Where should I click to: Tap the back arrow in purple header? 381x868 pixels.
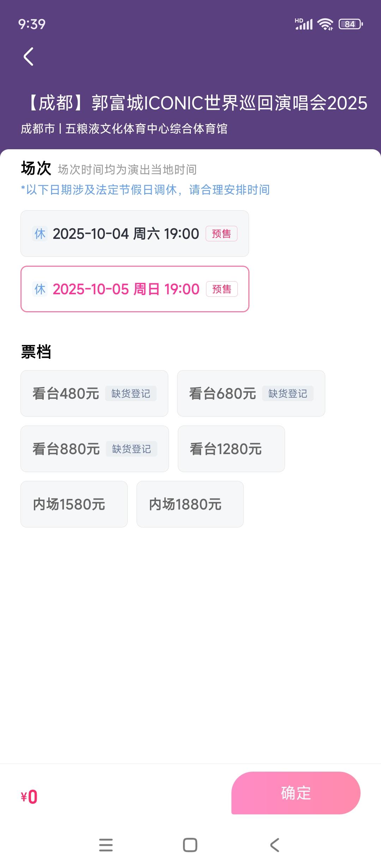pyautogui.click(x=29, y=56)
